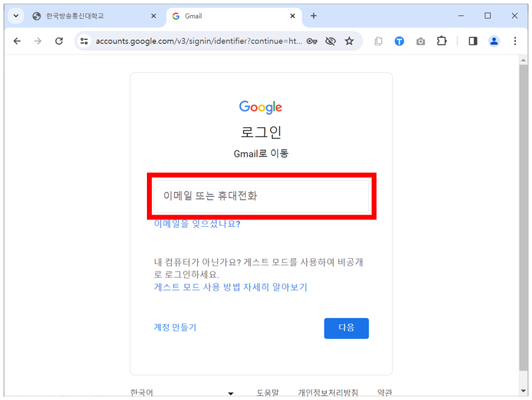532x400 pixels.
Task: Open the blue T extension icon
Action: [399, 41]
